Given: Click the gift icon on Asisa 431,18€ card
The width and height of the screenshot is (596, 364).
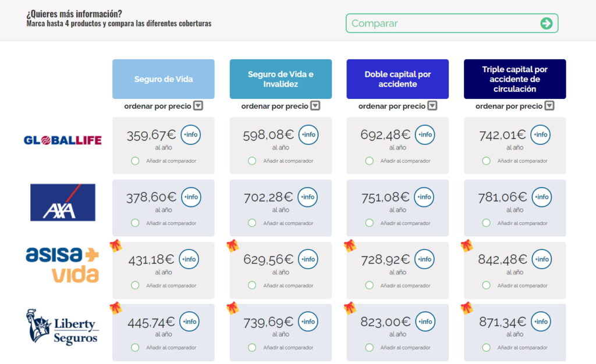Looking at the screenshot, I should (116, 245).
